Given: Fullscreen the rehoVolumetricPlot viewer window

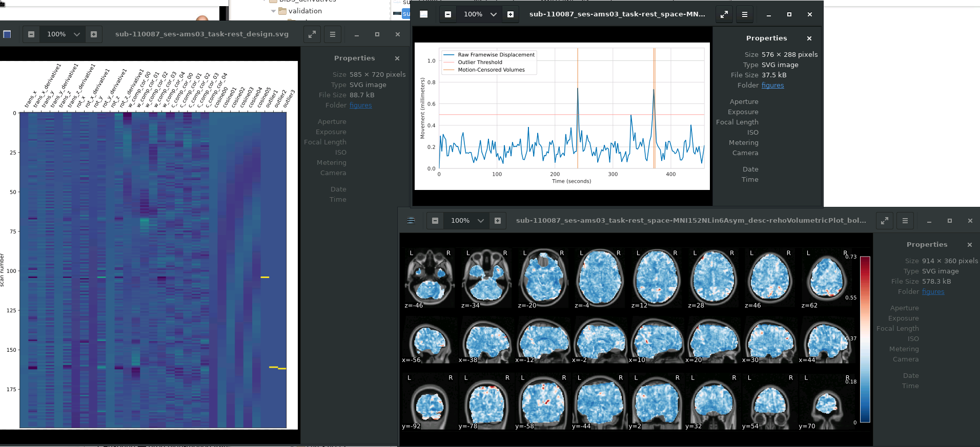Looking at the screenshot, I should coord(885,221).
